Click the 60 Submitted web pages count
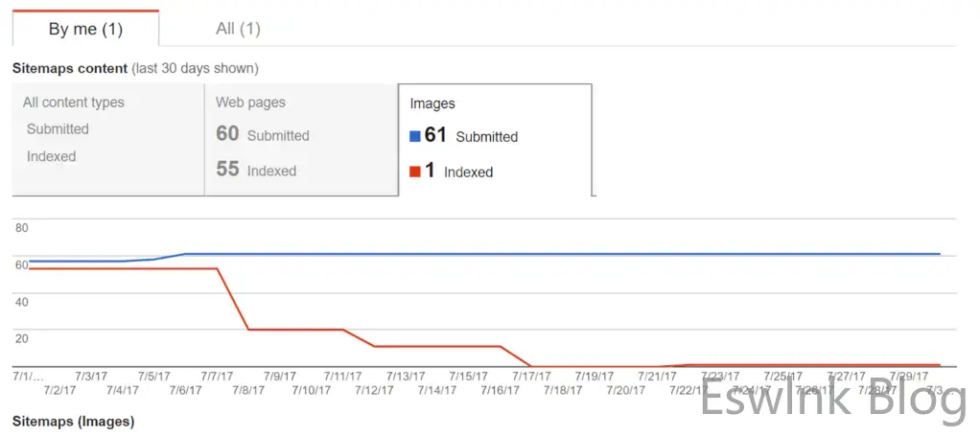Screen dimensions: 980x437 tap(227, 134)
